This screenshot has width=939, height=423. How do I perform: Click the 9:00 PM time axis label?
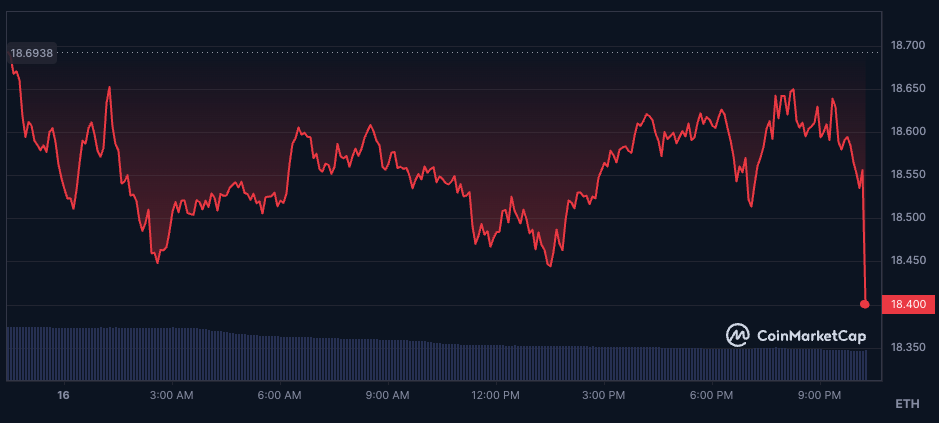click(x=820, y=395)
